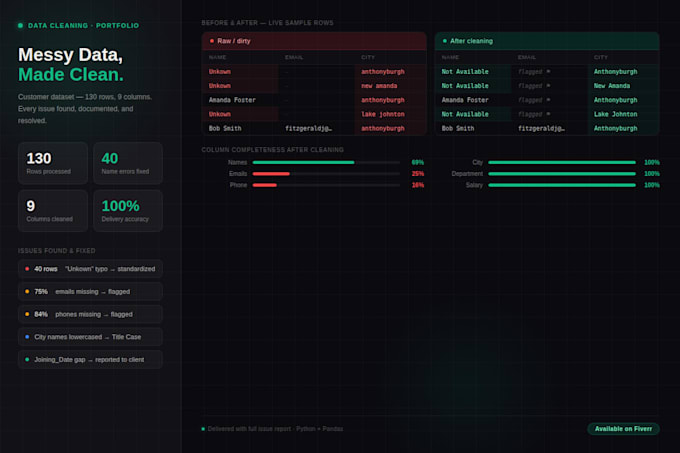Select "fitzgeraldjg…" email in the After cleaning table
680x453 pixels.
[541, 128]
